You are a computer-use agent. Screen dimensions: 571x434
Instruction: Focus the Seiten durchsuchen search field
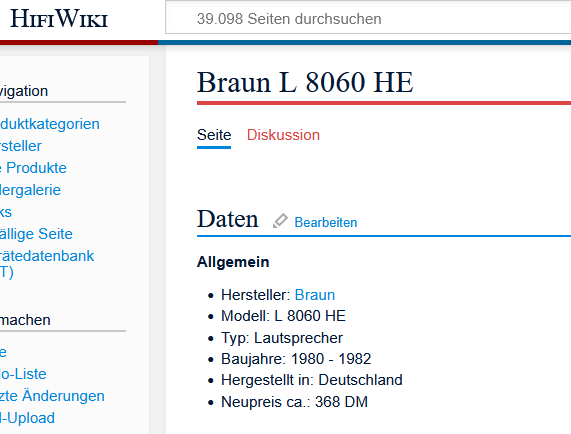click(x=368, y=19)
